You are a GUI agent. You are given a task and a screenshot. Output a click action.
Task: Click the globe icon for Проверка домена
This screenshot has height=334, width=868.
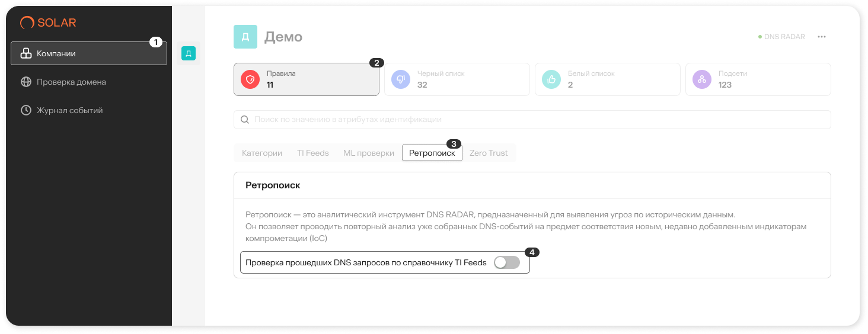(26, 82)
